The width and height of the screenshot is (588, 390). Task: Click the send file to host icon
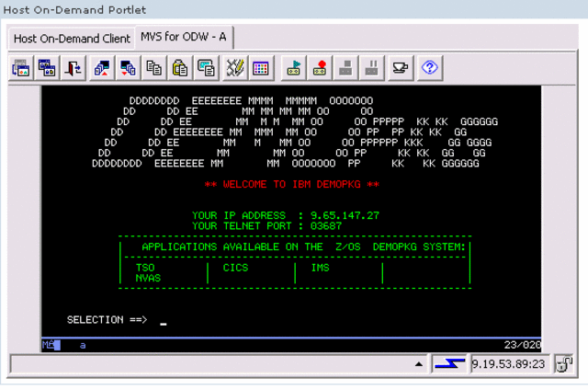tap(102, 68)
